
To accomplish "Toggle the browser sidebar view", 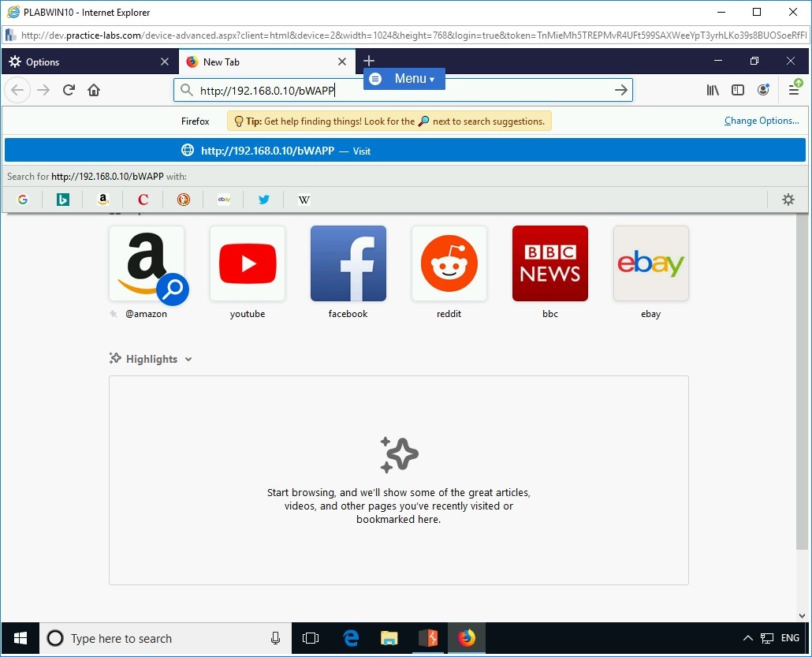I will tap(738, 90).
